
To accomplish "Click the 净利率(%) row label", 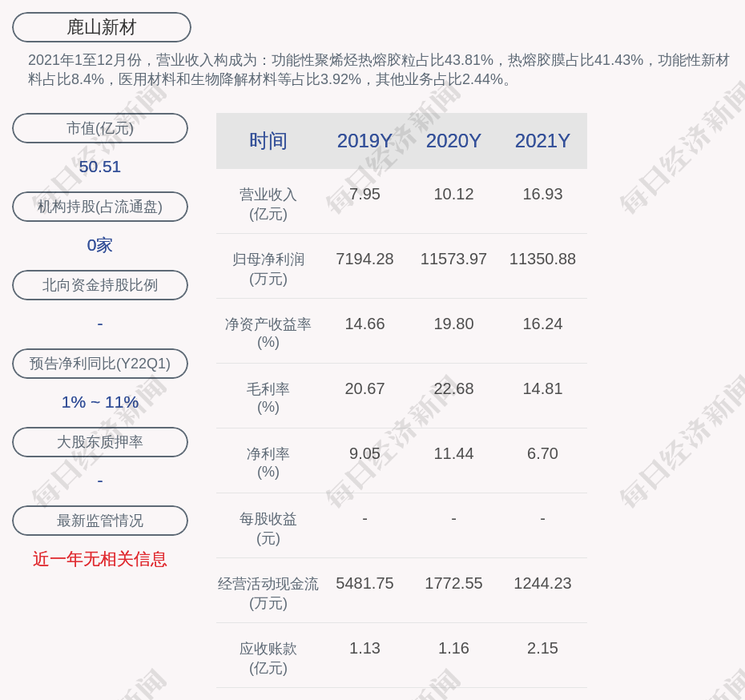I will click(268, 463).
